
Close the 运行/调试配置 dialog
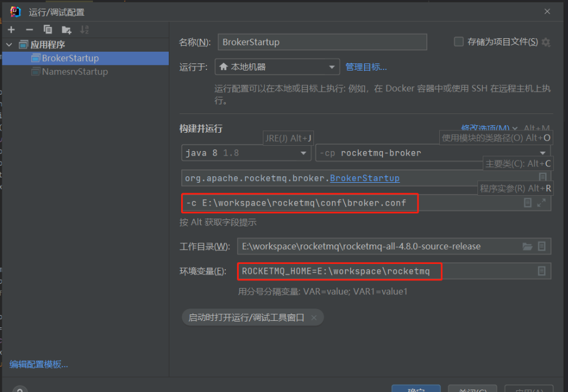coord(547,12)
